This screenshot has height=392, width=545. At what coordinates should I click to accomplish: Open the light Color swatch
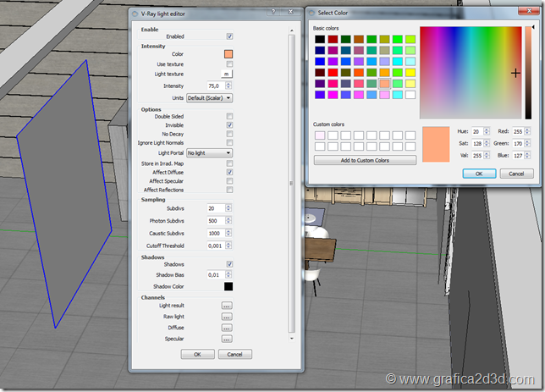point(228,54)
